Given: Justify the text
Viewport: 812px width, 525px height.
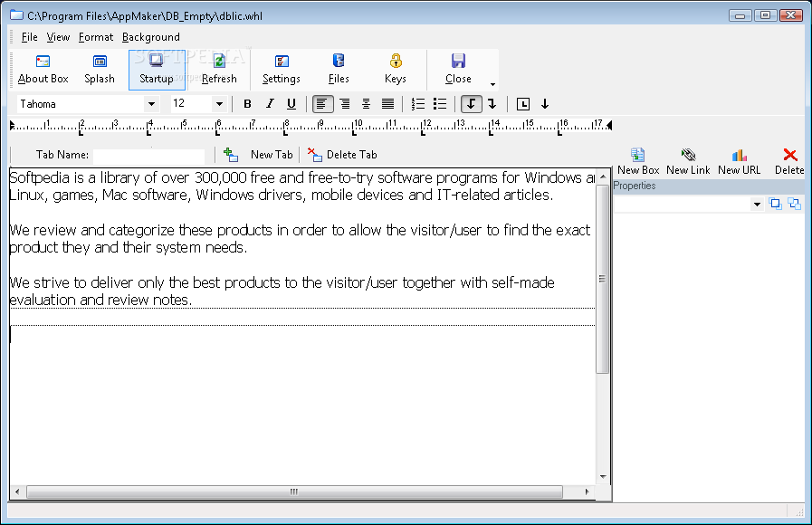Looking at the screenshot, I should click(387, 104).
